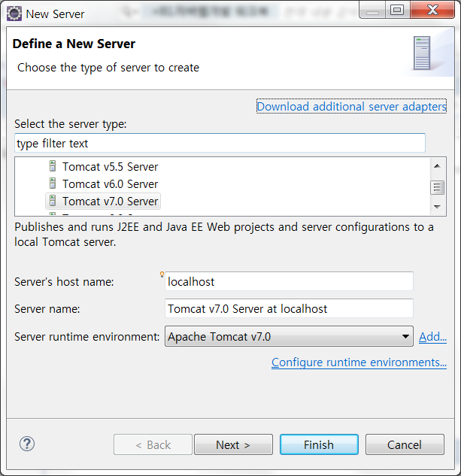The image size is (461, 476).
Task: Click the Eclipse icon in the title bar
Action: (x=14, y=14)
